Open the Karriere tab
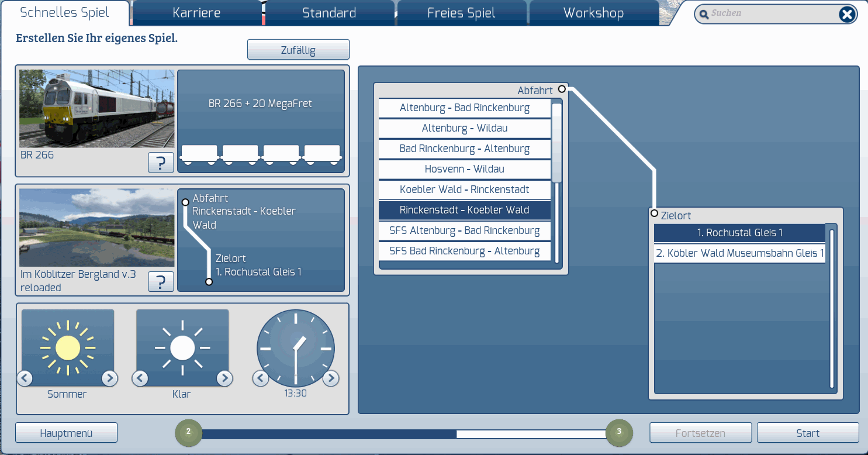Image resolution: width=868 pixels, height=455 pixels. coord(196,13)
